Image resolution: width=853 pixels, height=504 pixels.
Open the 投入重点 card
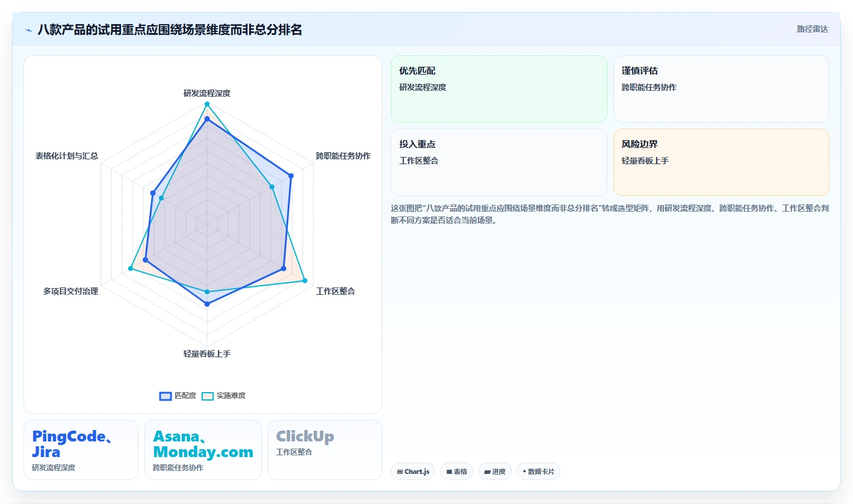tap(498, 162)
